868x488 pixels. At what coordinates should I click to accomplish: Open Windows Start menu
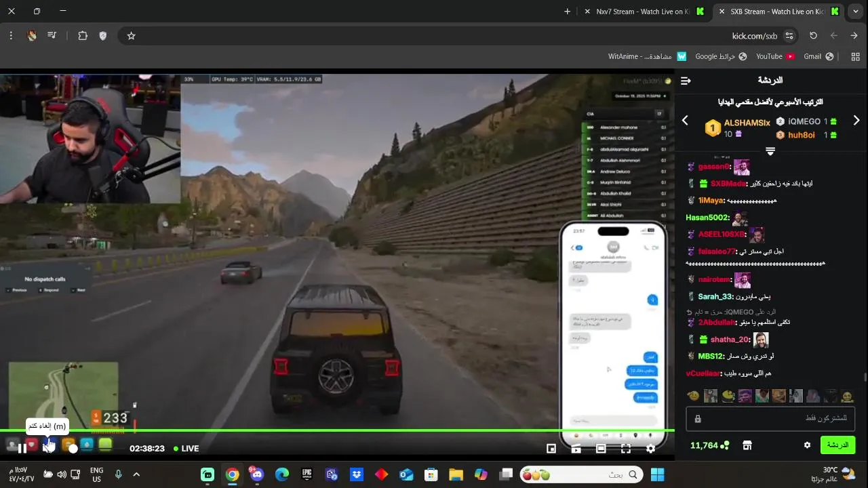[657, 474]
